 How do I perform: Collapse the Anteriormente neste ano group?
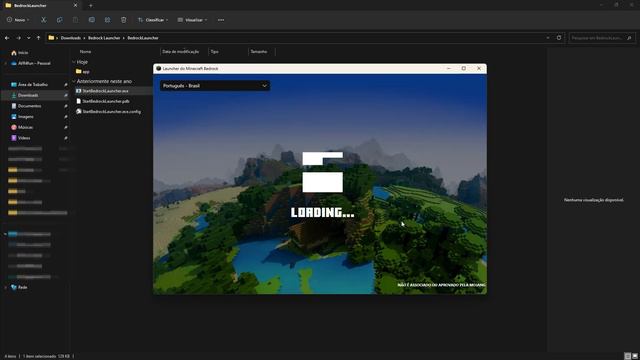tap(74, 81)
